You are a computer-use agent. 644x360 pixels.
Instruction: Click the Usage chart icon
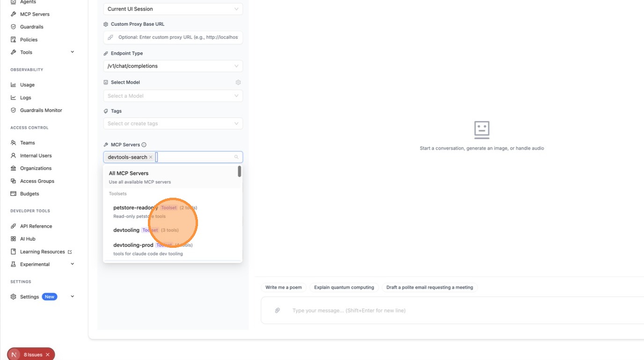coord(13,85)
